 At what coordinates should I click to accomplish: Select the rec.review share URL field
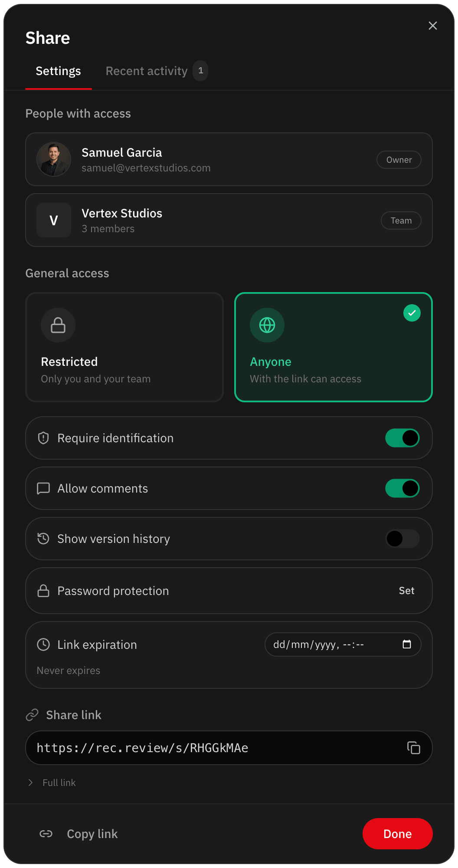[229, 748]
